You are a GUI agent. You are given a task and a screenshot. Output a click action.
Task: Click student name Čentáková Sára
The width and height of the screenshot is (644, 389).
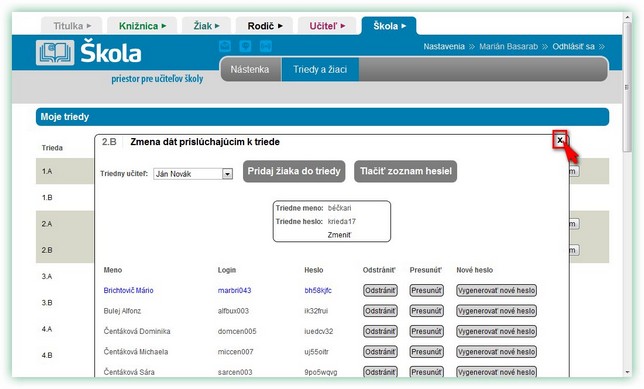pyautogui.click(x=129, y=372)
